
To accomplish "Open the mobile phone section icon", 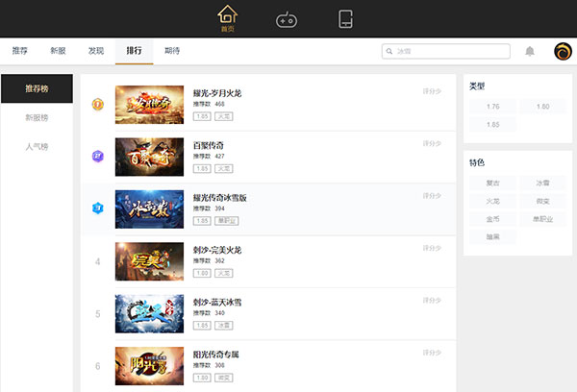I will click(345, 19).
